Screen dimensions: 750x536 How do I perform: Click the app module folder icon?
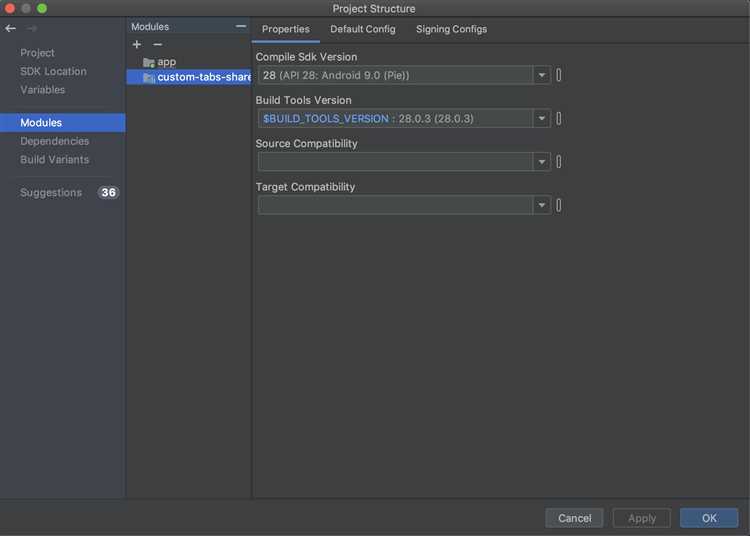[x=149, y=62]
